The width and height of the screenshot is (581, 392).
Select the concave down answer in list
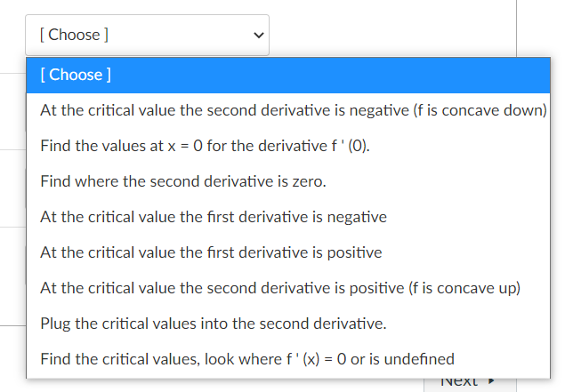tap(288, 110)
